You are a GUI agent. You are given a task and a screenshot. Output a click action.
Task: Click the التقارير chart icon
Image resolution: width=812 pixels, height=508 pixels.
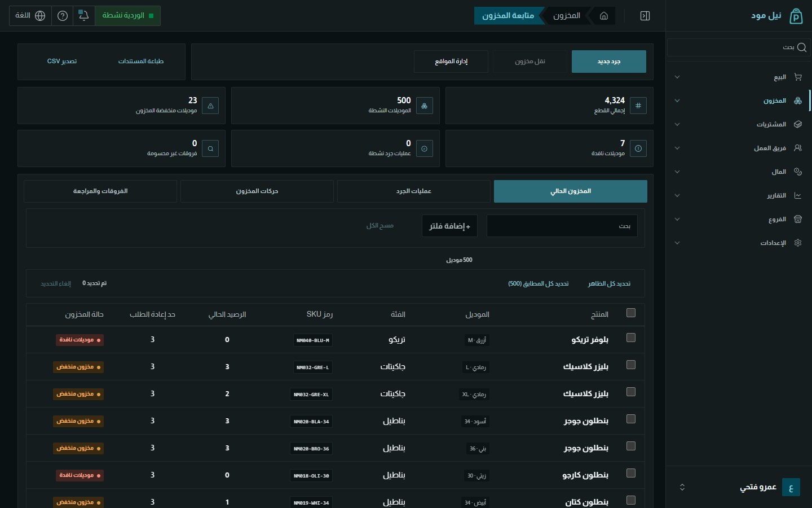798,195
